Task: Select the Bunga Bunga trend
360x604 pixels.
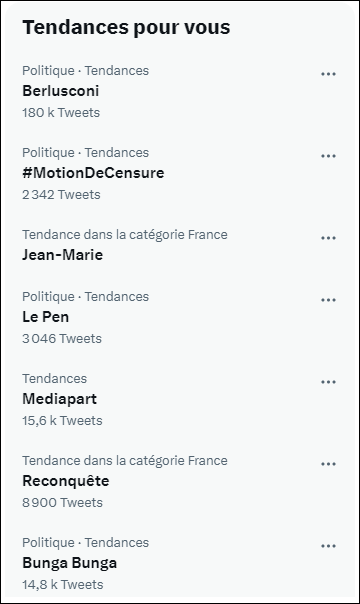Action: pyautogui.click(x=70, y=563)
